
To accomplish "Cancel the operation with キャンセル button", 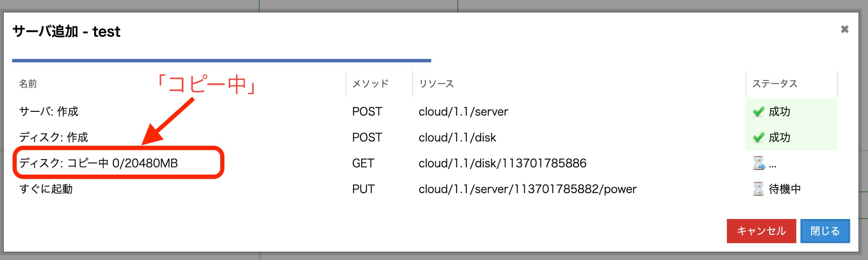I will (x=761, y=231).
